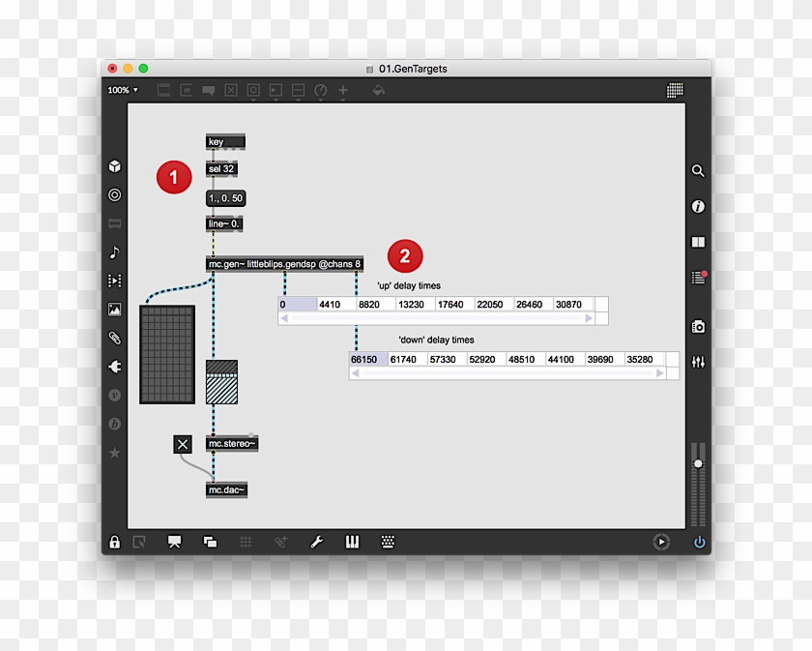Image resolution: width=812 pixels, height=651 pixels.
Task: Open the keyboard mapping icon
Action: pos(388,542)
